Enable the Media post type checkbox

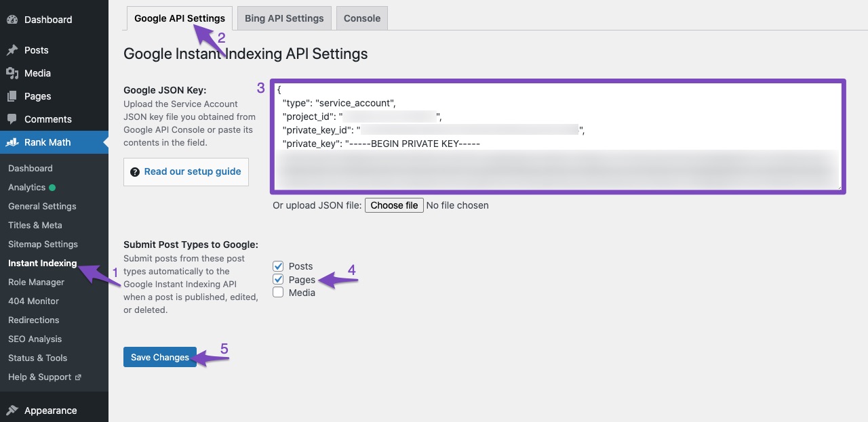click(278, 293)
